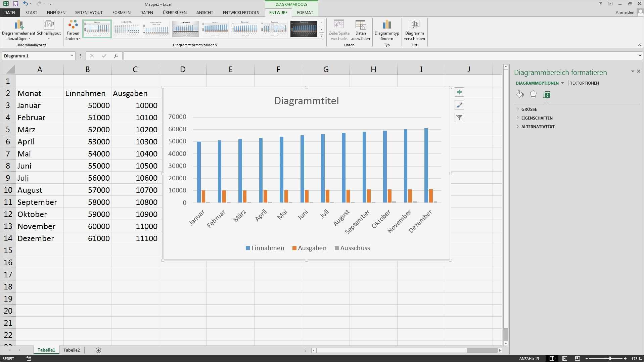Screen dimensions: 644x362
Task: Click the chart styles paintbrush button
Action: [459, 105]
